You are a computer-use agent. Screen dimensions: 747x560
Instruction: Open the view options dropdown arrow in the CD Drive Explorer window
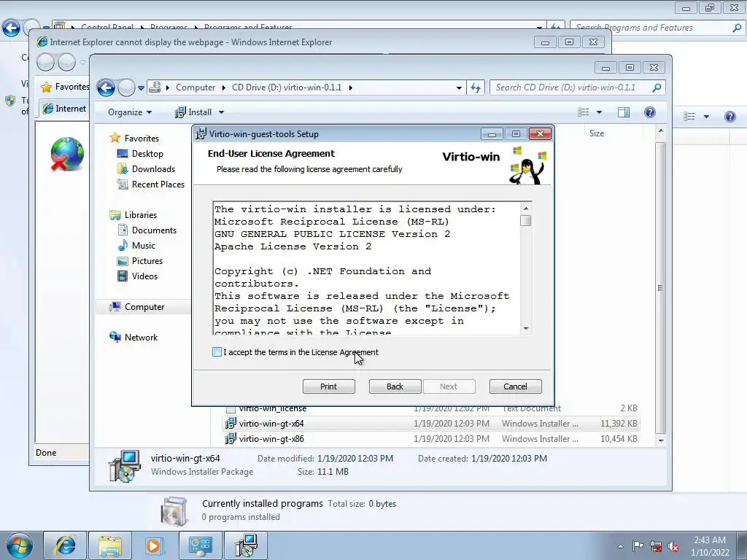[x=600, y=112]
